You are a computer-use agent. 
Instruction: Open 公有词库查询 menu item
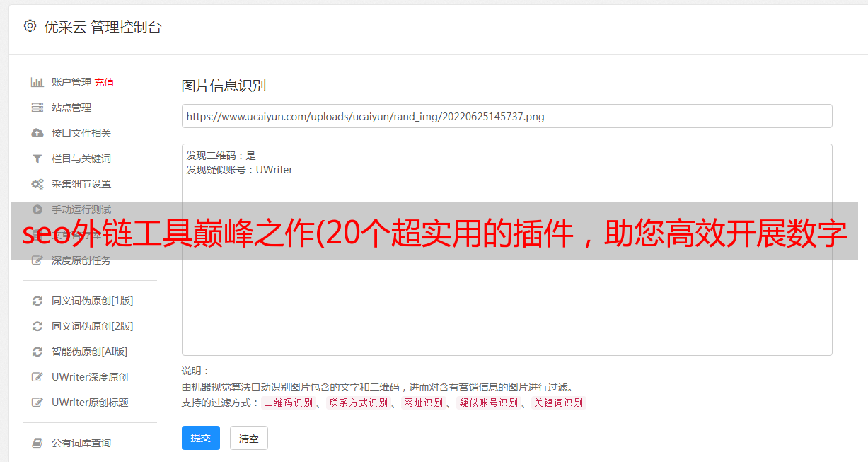click(x=81, y=443)
